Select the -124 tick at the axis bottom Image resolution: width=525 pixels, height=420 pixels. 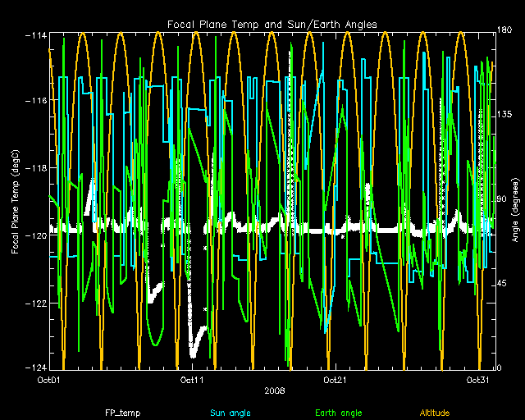36,367
